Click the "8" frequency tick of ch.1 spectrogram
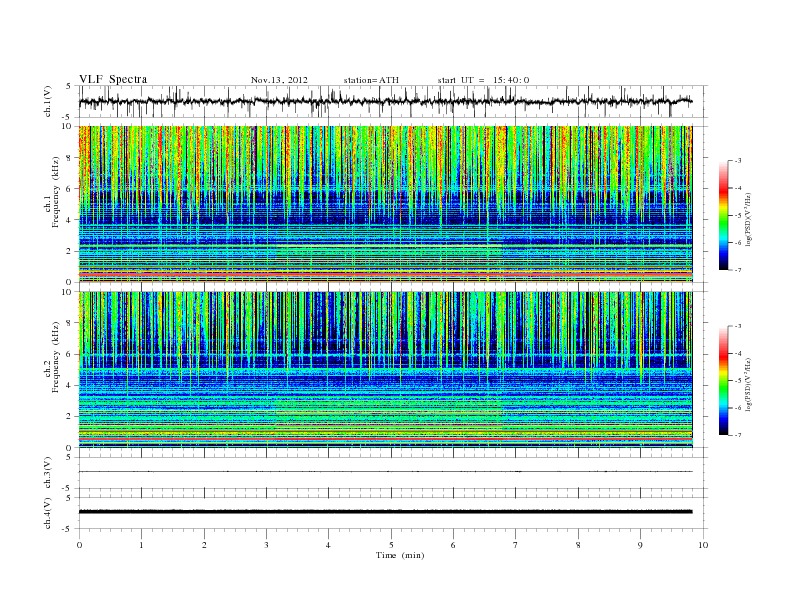 tap(69, 158)
